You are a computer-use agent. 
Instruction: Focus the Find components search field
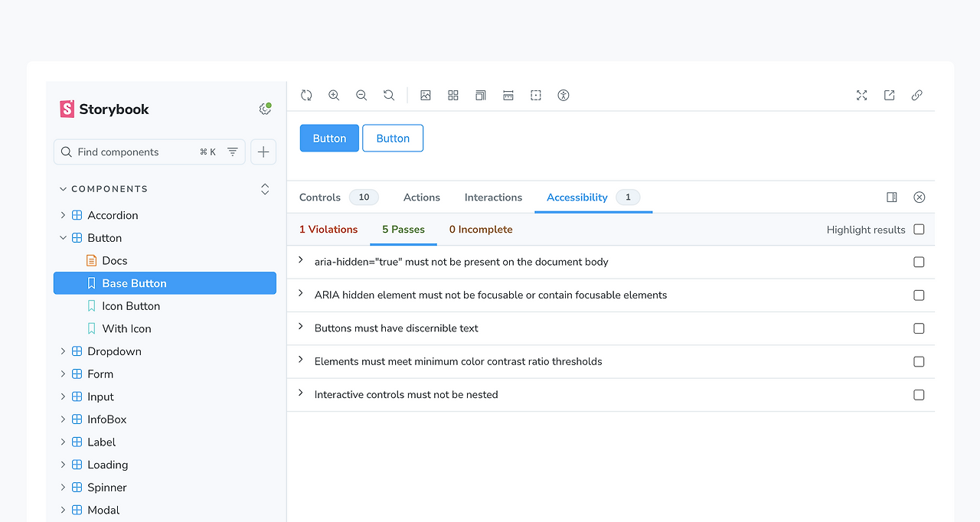149,152
